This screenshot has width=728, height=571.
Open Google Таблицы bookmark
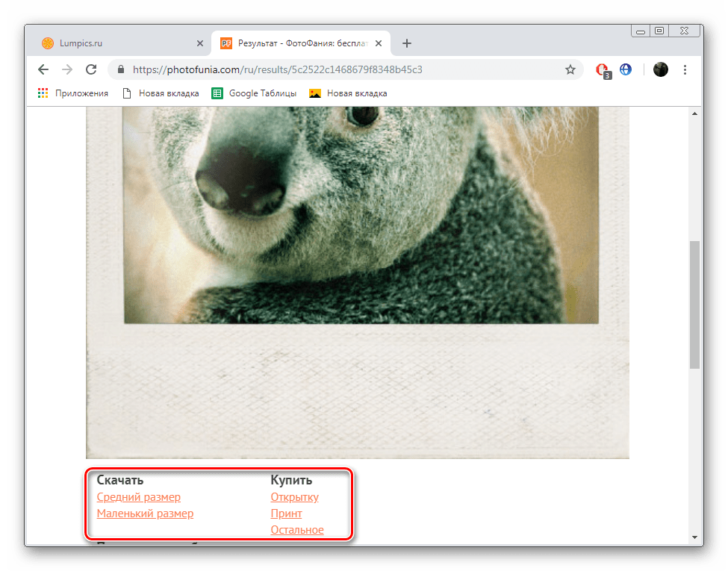click(x=255, y=93)
